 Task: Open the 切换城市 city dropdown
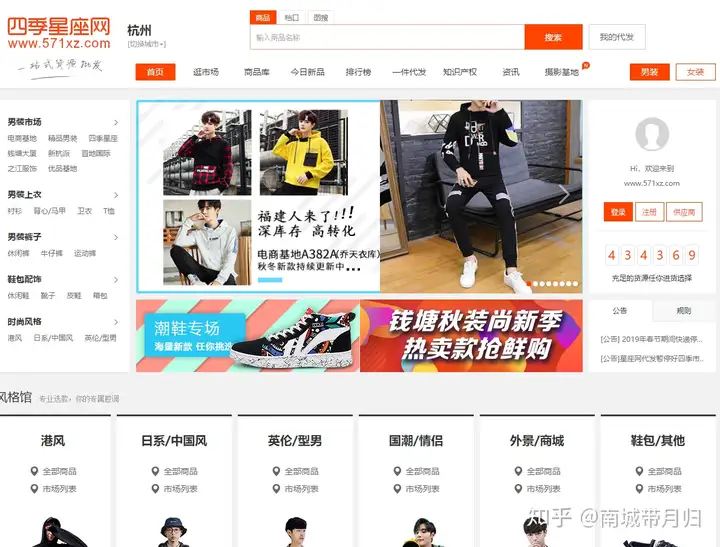pos(146,44)
